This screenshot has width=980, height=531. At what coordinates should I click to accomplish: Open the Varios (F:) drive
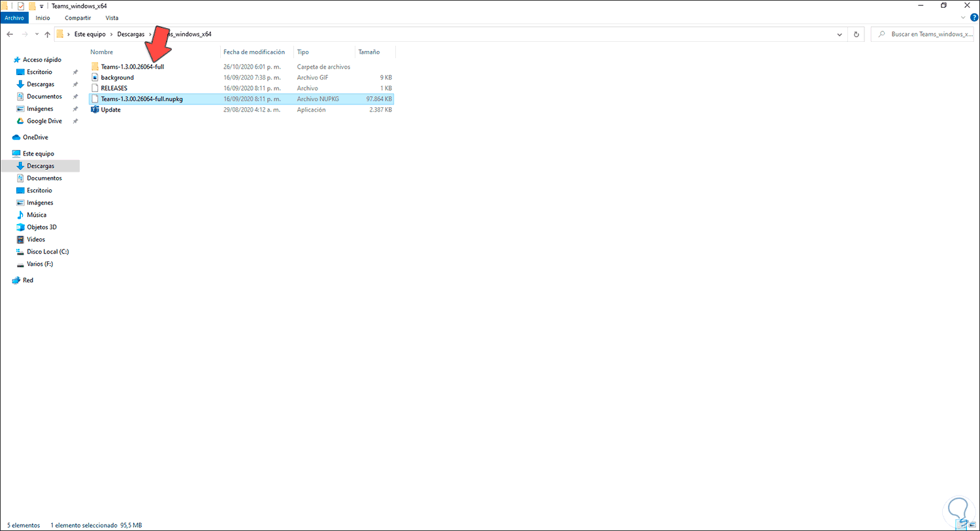point(40,264)
